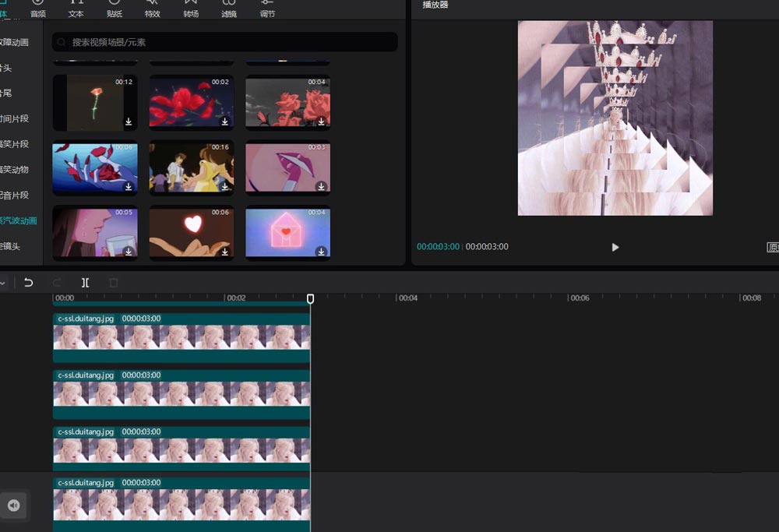This screenshot has width=779, height=532.
Task: Select the 搞笑动物 category in sidebar
Action: coord(14,170)
